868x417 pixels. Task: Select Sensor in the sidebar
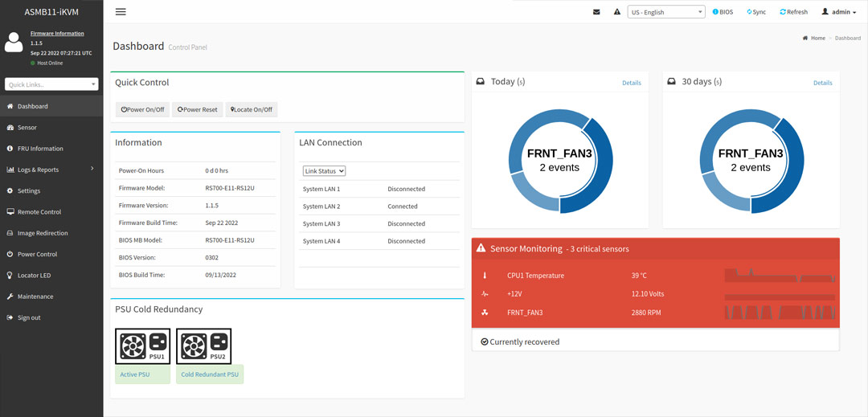click(x=51, y=127)
